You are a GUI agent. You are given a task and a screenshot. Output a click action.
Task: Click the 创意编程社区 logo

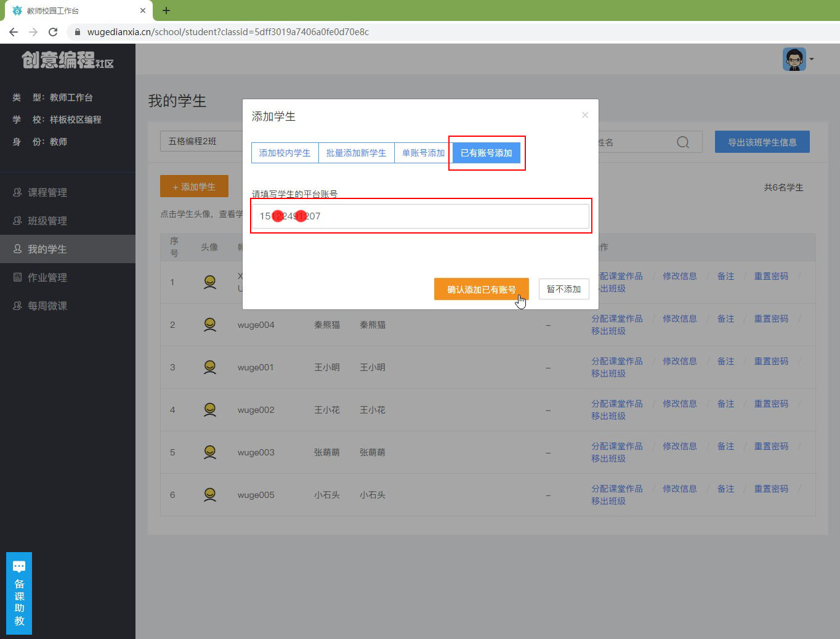(x=68, y=60)
